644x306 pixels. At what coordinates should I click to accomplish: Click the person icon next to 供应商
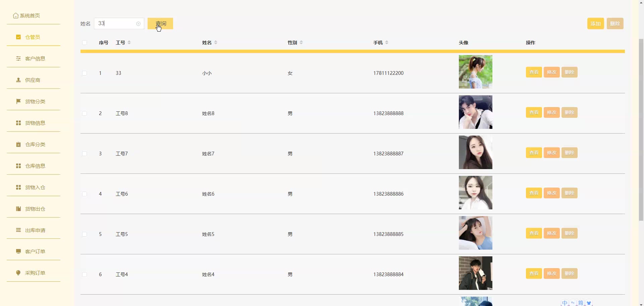tap(18, 80)
